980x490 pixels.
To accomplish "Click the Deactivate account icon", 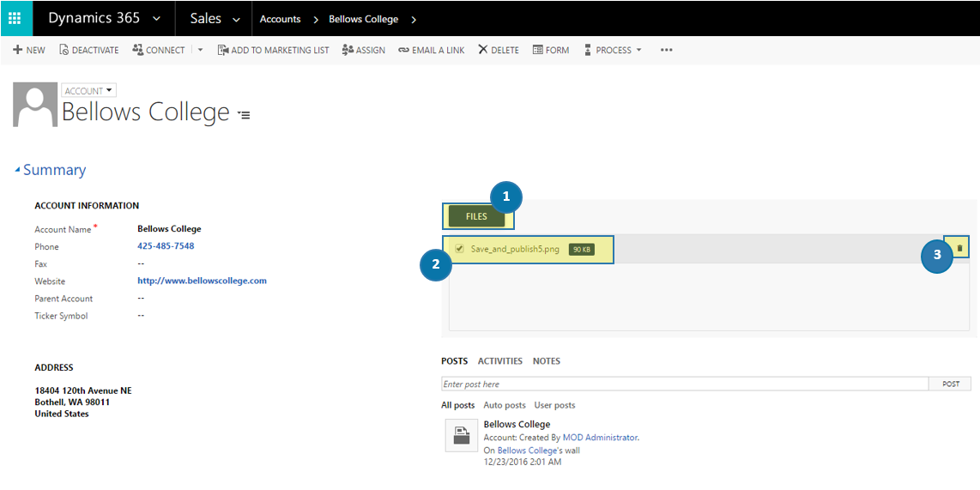I will 64,51.
